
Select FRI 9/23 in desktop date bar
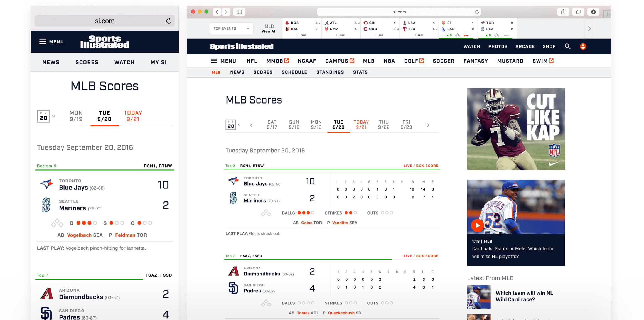(x=406, y=125)
